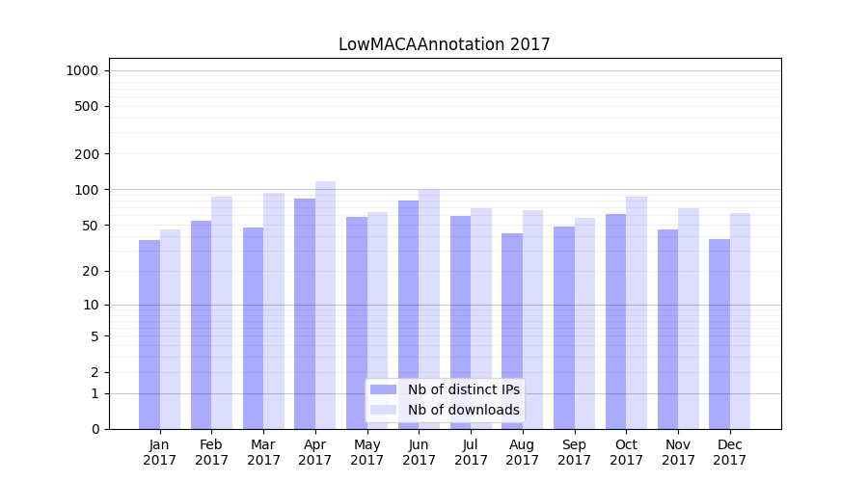Select the June 2017 downloads bar
868x482 pixels.
[x=429, y=308]
